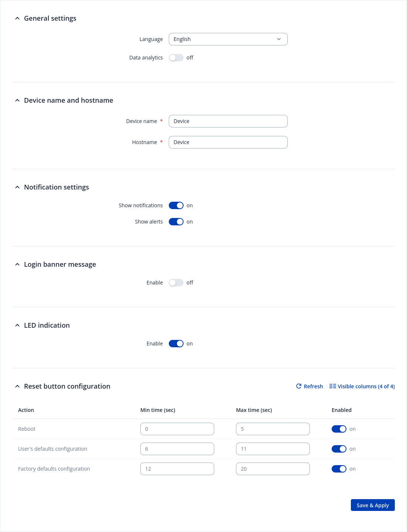Collapse the LED indication section chevron

coord(17,325)
